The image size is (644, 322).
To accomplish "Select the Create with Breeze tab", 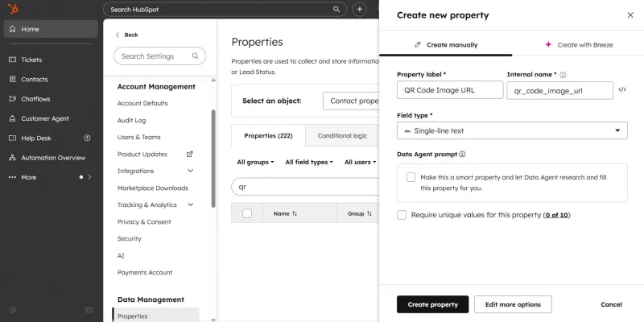I will coord(578,45).
